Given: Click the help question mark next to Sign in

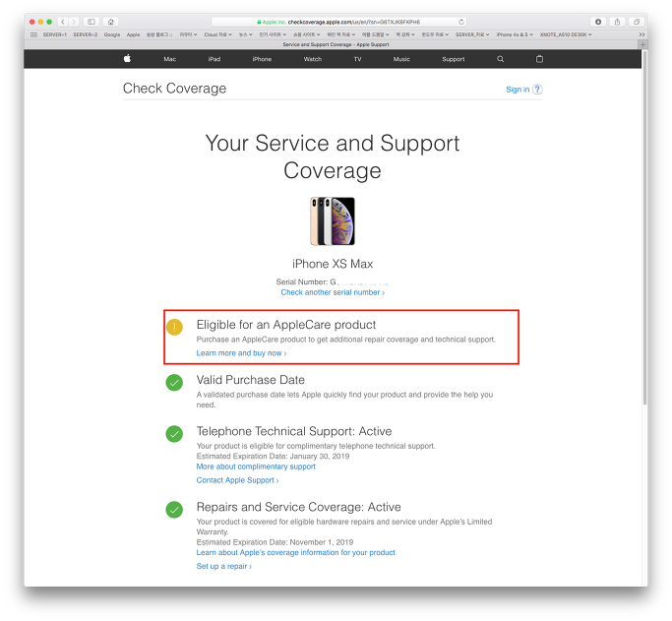Looking at the screenshot, I should 537,90.
